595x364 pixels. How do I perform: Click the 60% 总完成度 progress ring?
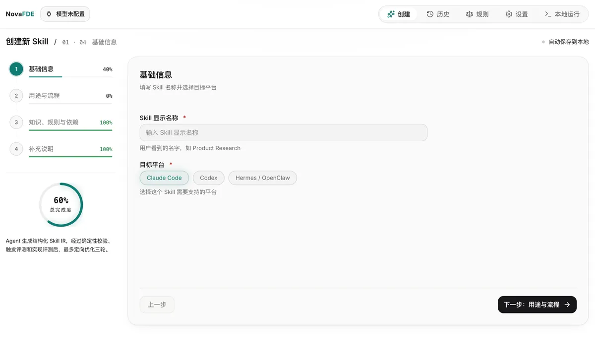pos(60,205)
